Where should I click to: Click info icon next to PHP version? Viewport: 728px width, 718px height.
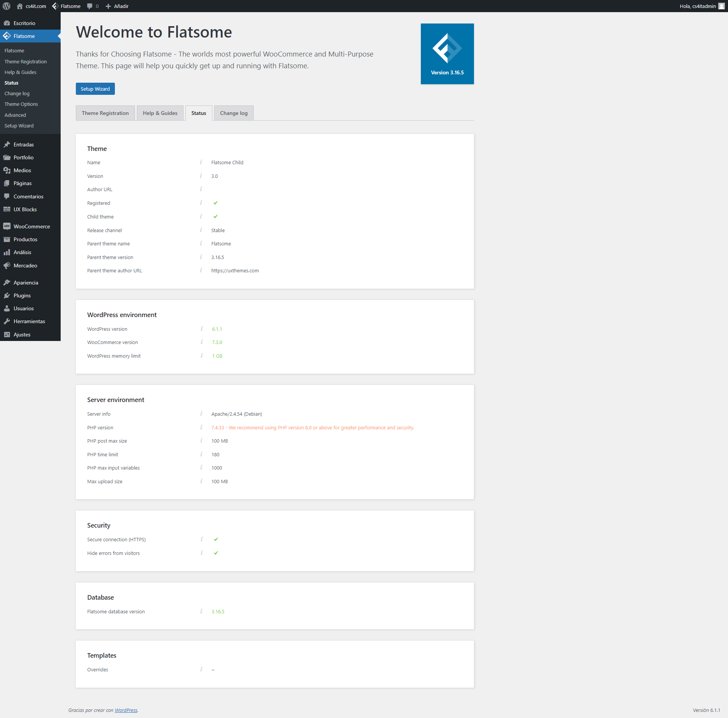point(201,427)
